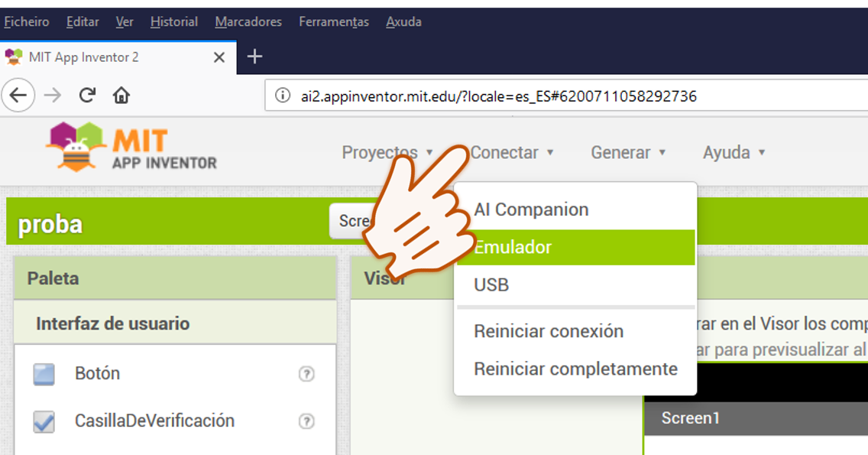The width and height of the screenshot is (868, 455).
Task: Click the reload page icon
Action: coord(87,96)
